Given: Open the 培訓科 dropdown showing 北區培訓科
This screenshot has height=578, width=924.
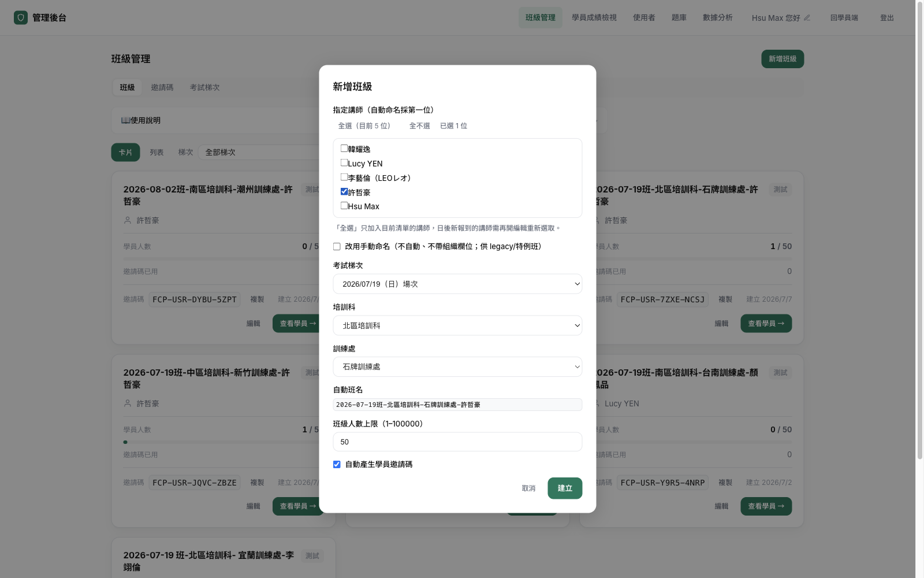Looking at the screenshot, I should click(x=457, y=325).
